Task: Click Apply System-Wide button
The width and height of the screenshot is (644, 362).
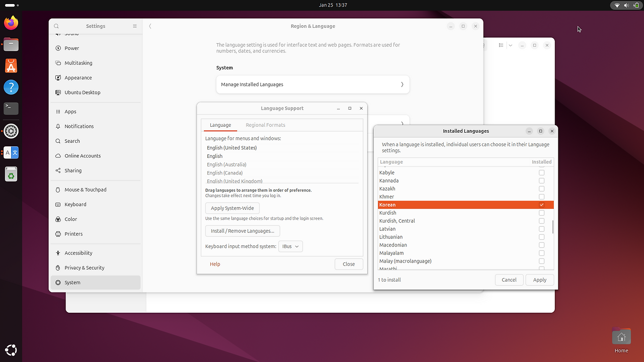Action: pyautogui.click(x=232, y=208)
